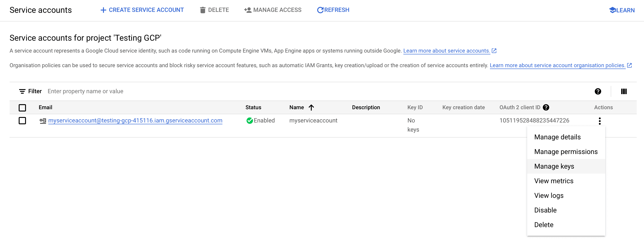Viewport: 644px width, 244px height.
Task: Click the Delete trash icon in toolbar
Action: (x=202, y=10)
